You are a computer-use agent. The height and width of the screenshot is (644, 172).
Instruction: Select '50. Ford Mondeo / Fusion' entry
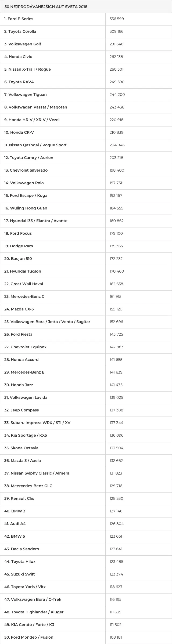tap(29, 637)
